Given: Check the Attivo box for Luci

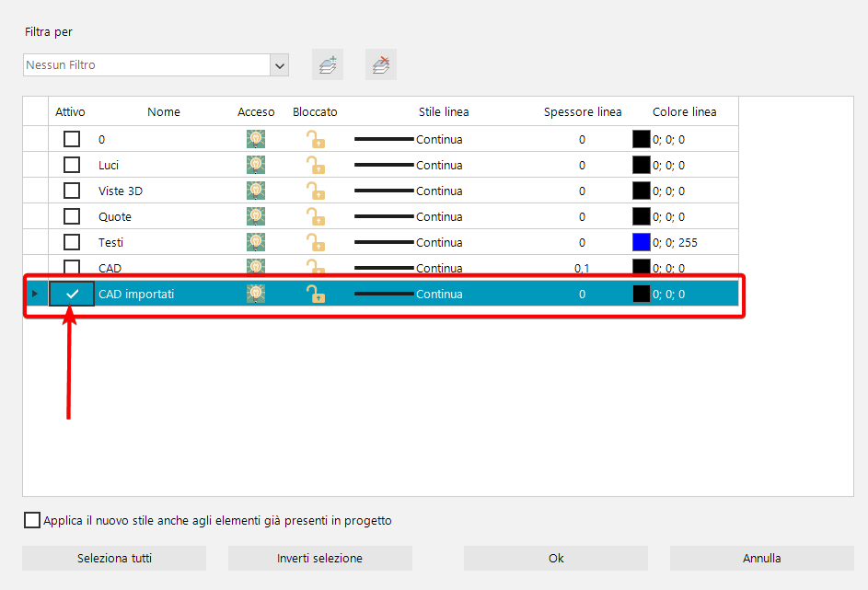Looking at the screenshot, I should coord(72,165).
